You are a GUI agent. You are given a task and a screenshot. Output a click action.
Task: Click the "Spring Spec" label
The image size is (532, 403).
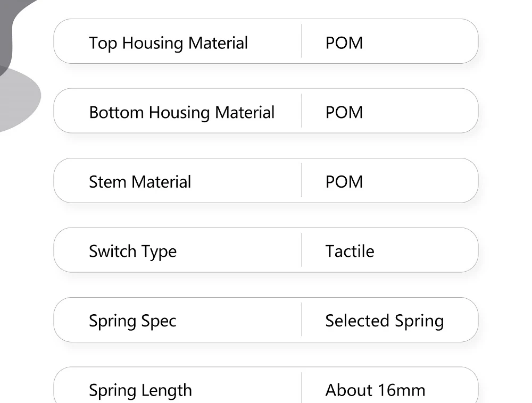click(x=132, y=321)
